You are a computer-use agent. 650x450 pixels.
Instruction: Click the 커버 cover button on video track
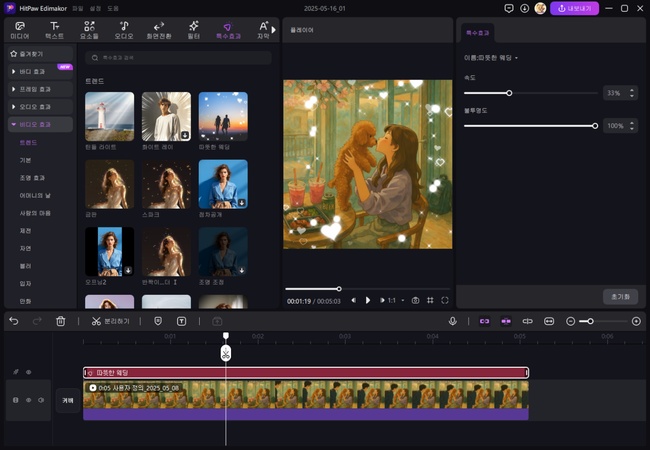coord(68,401)
